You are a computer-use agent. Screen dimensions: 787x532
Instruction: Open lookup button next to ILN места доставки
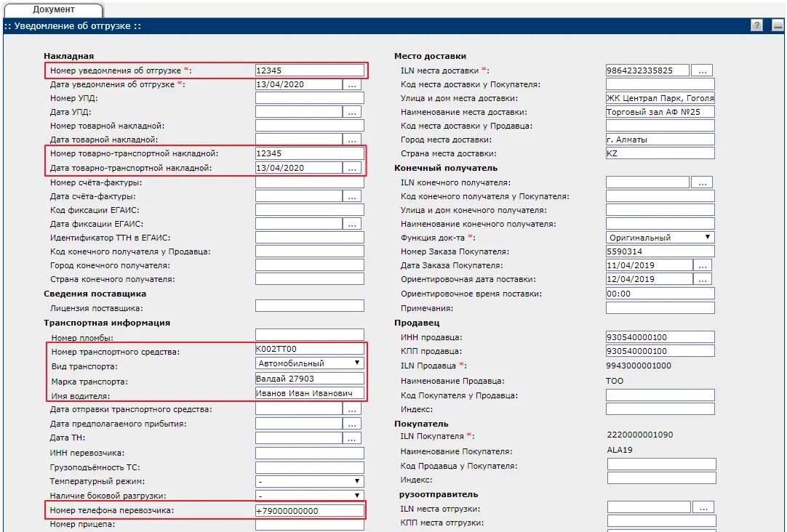click(702, 70)
